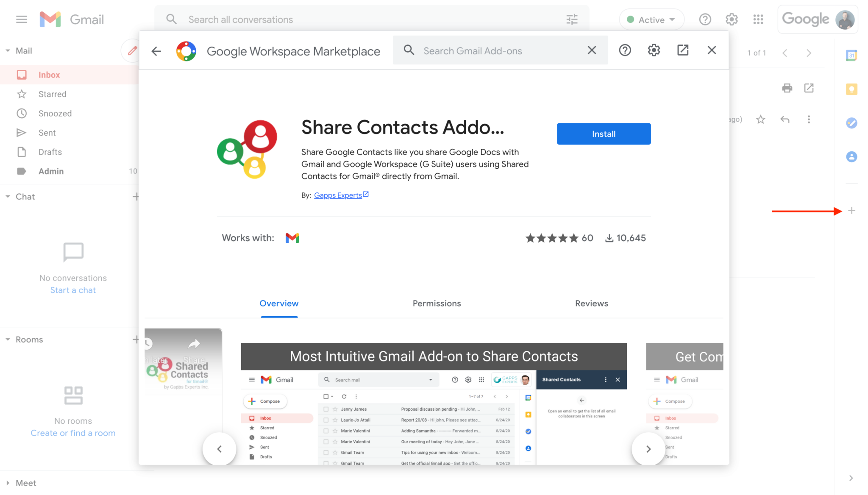
Task: Collapse the Chat section
Action: click(8, 197)
